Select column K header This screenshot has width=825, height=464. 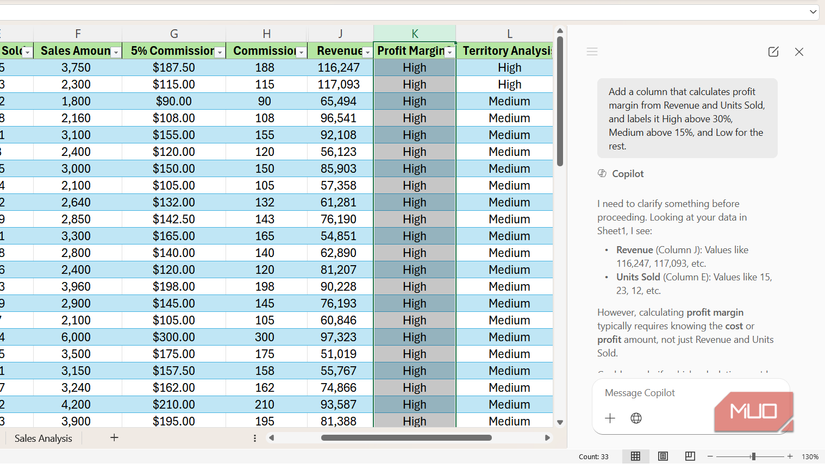(415, 34)
